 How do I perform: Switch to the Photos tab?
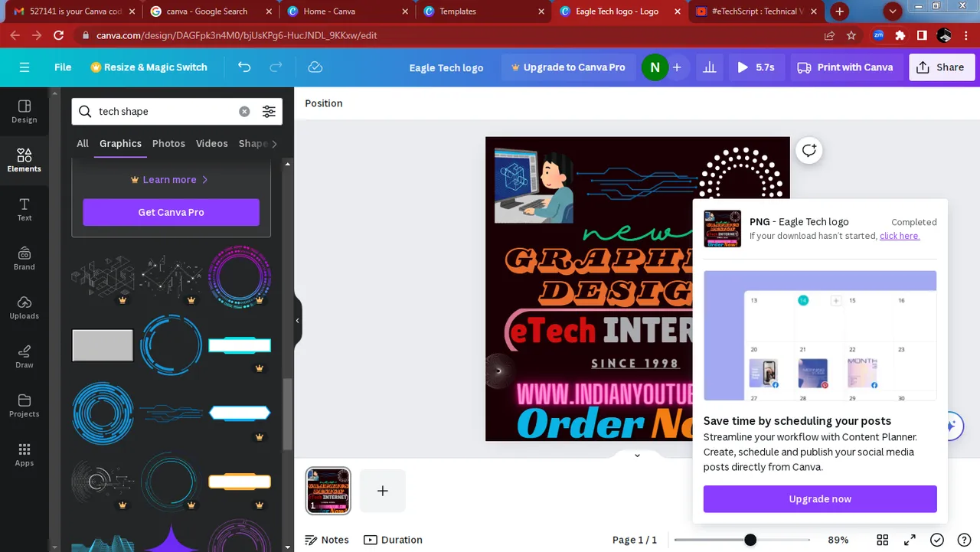click(168, 143)
